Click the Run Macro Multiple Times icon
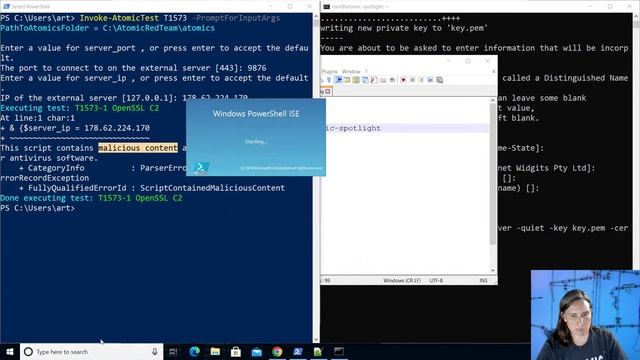The height and width of the screenshot is (360, 640). (430, 80)
